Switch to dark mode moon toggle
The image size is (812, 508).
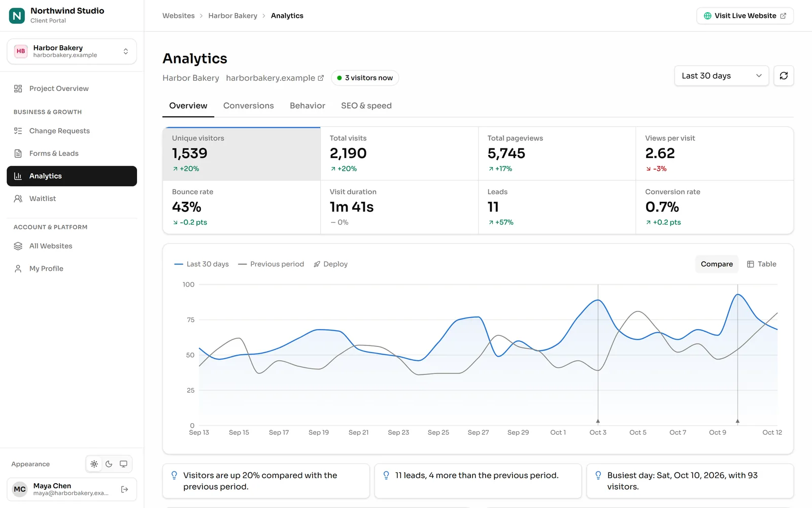coord(109,464)
